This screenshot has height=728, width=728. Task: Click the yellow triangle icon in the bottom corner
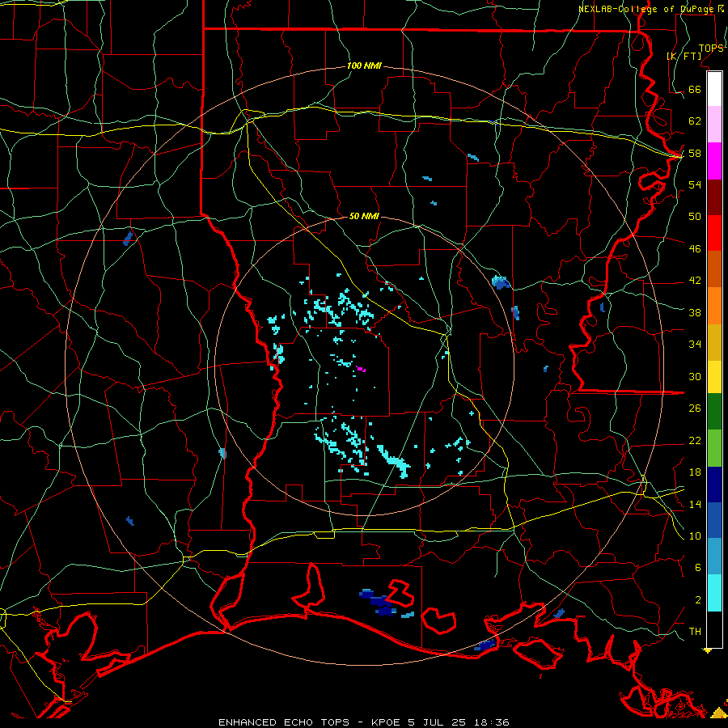point(719,712)
